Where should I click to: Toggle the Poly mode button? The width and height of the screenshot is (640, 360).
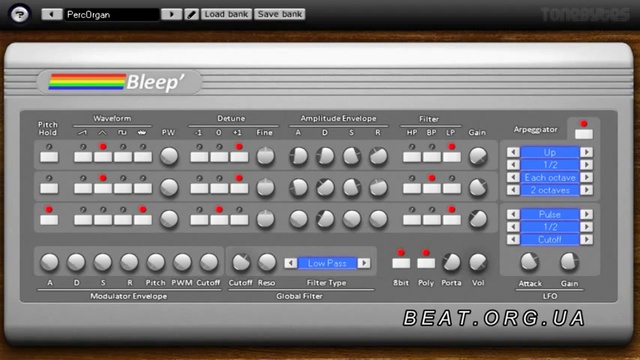[x=426, y=263]
